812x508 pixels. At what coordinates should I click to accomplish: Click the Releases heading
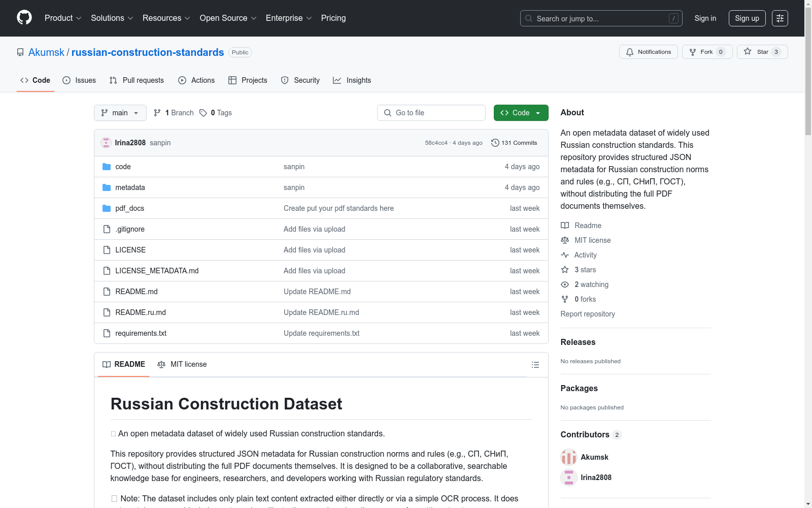578,342
